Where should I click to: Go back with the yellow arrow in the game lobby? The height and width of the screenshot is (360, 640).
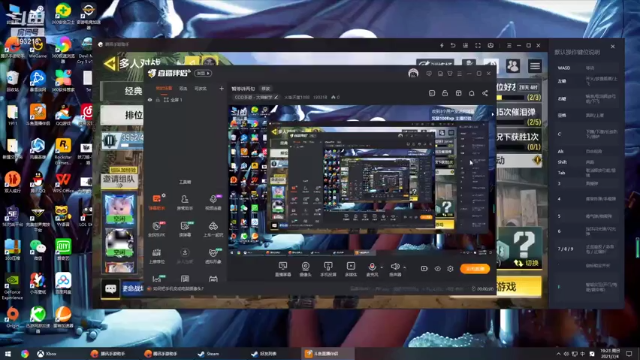pyautogui.click(x=109, y=63)
